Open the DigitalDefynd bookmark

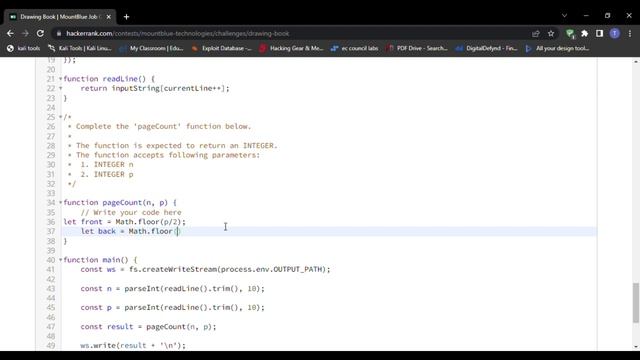coord(487,48)
